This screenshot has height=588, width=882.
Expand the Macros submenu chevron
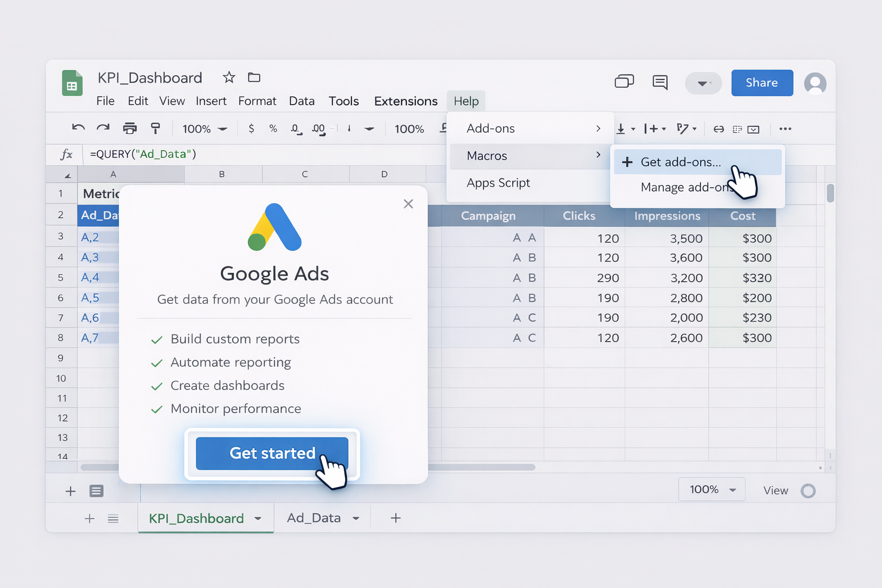[x=598, y=155]
